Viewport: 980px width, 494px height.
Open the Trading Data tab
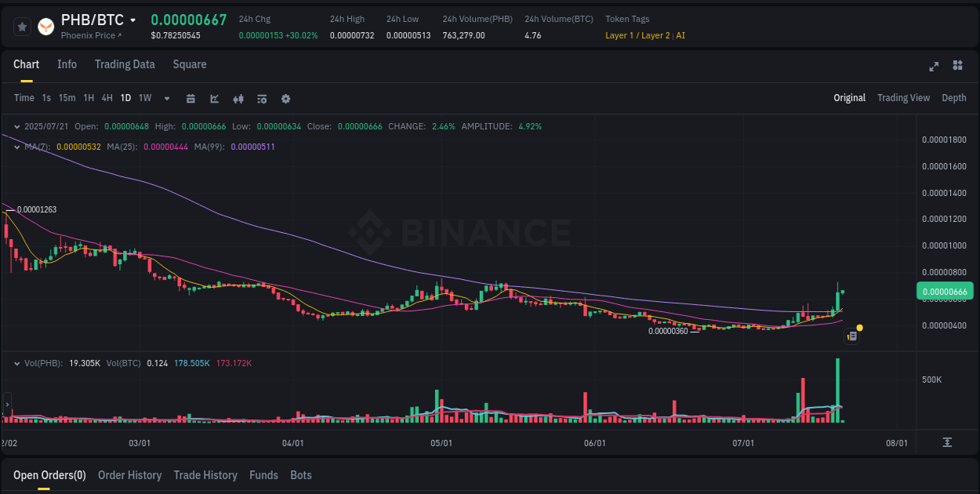(x=125, y=64)
